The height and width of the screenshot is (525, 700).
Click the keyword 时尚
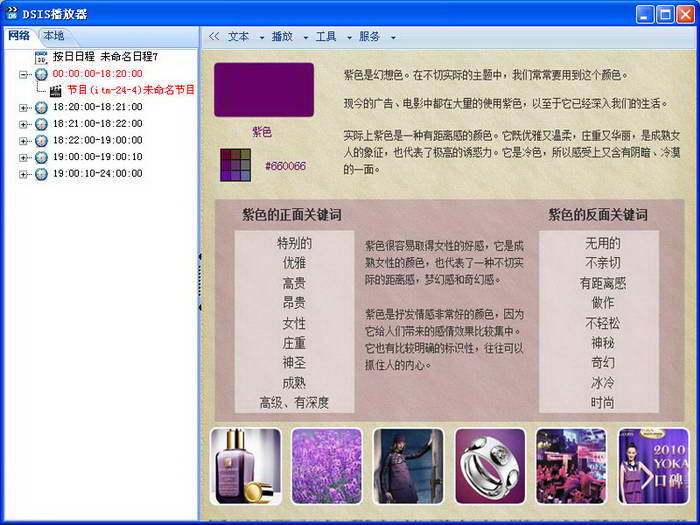pyautogui.click(x=603, y=403)
